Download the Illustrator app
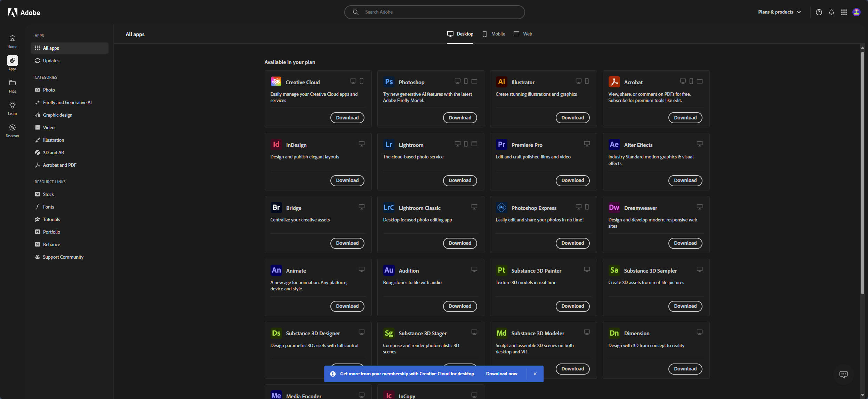 click(572, 118)
